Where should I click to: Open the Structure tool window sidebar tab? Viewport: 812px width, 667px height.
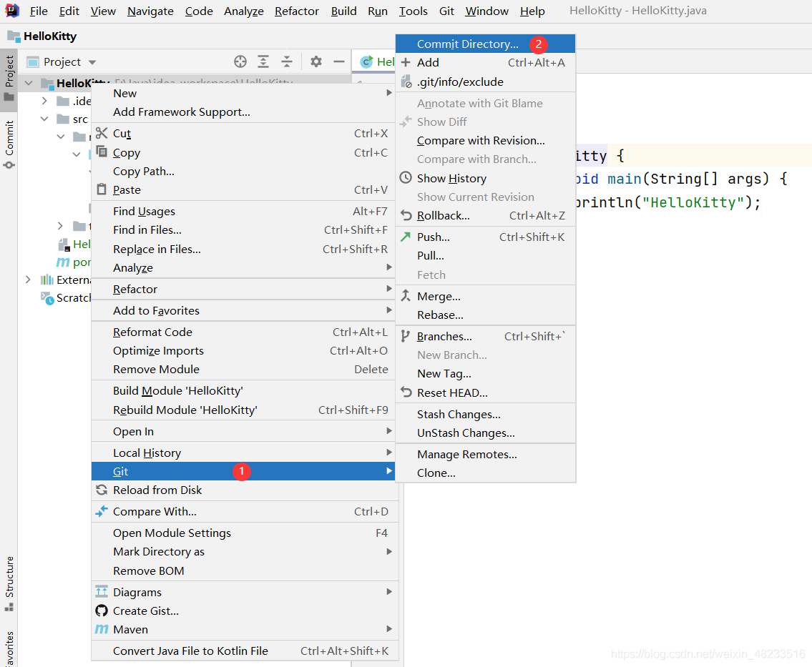pos(9,583)
